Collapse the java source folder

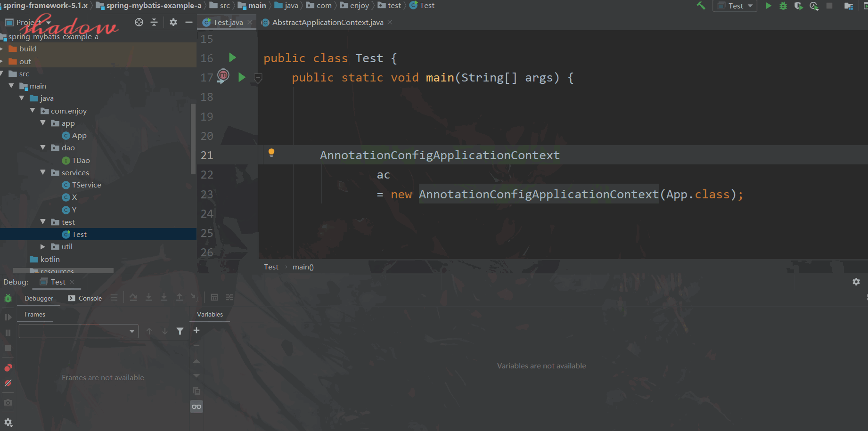(x=22, y=98)
